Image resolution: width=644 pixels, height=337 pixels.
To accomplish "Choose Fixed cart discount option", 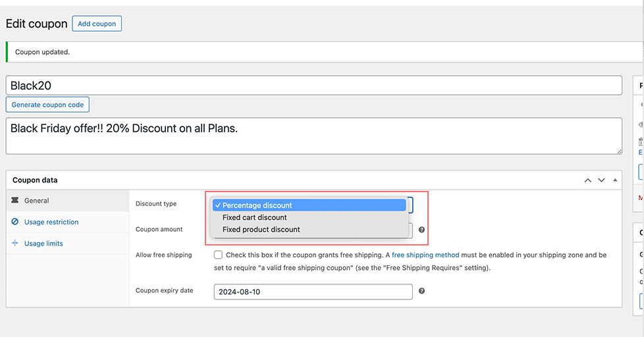I will [x=309, y=218].
